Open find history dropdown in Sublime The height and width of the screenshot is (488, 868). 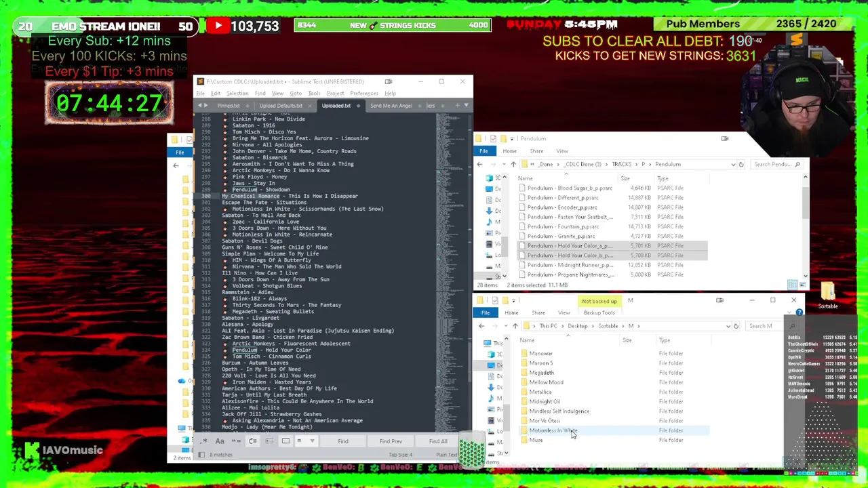312,441
